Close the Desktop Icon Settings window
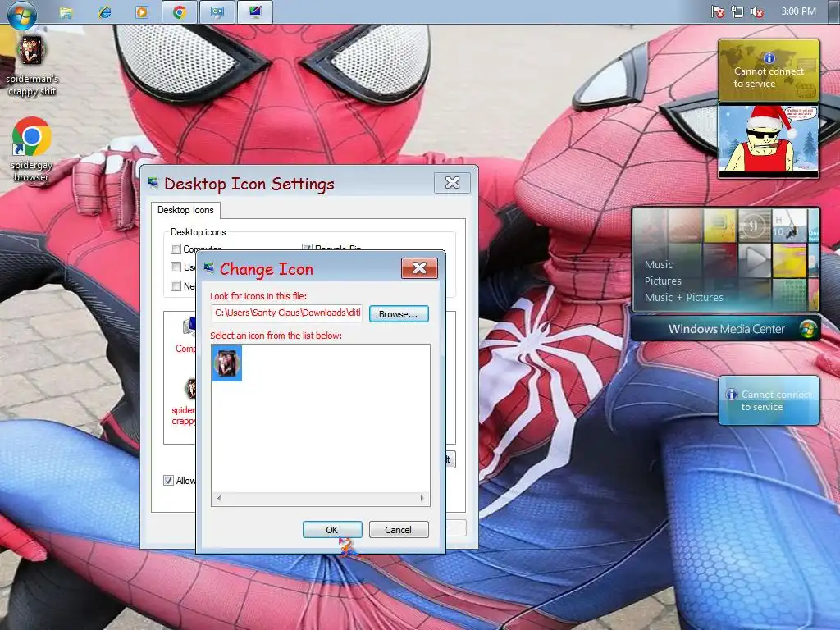Screen dimensions: 840x630 [x=453, y=183]
